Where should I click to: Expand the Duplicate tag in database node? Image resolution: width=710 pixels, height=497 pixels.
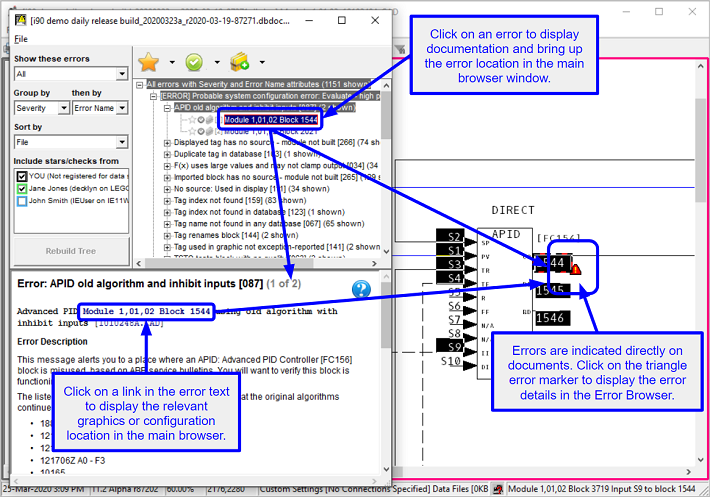tap(167, 156)
